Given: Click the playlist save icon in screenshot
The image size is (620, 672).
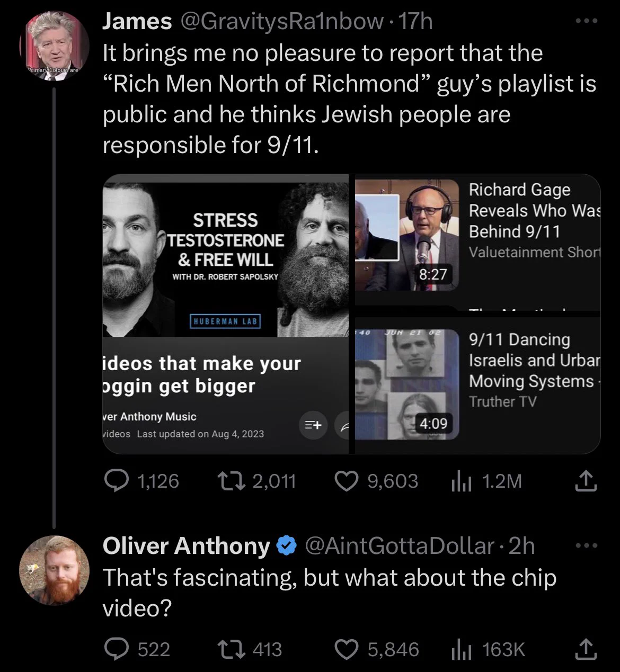Looking at the screenshot, I should (x=313, y=425).
